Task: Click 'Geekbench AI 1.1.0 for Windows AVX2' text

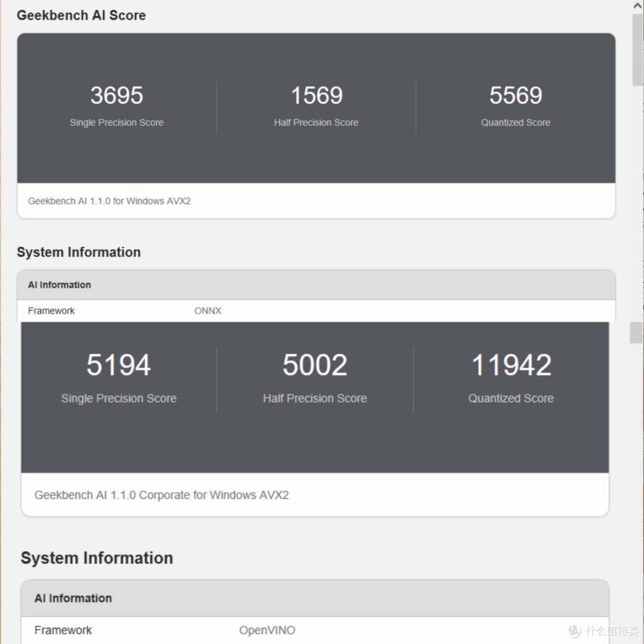Action: [109, 201]
